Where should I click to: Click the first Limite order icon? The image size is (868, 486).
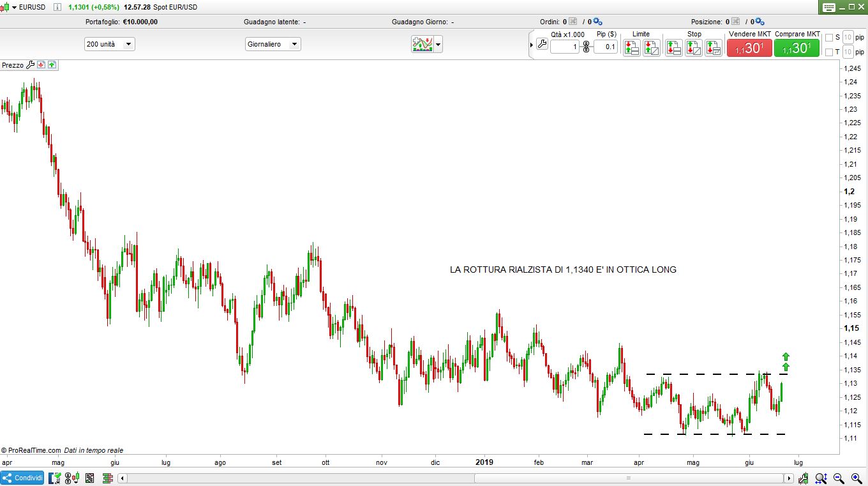point(631,47)
